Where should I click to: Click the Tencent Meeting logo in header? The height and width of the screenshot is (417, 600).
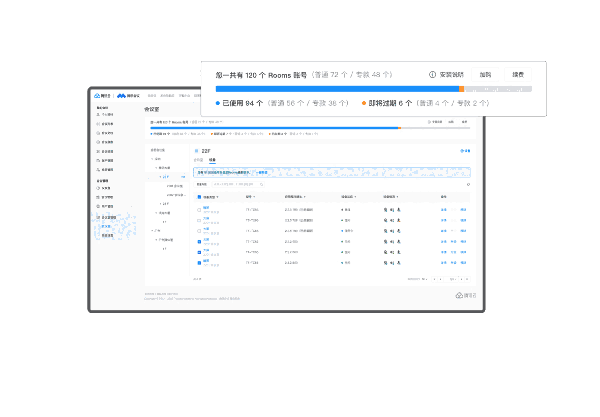click(x=128, y=96)
